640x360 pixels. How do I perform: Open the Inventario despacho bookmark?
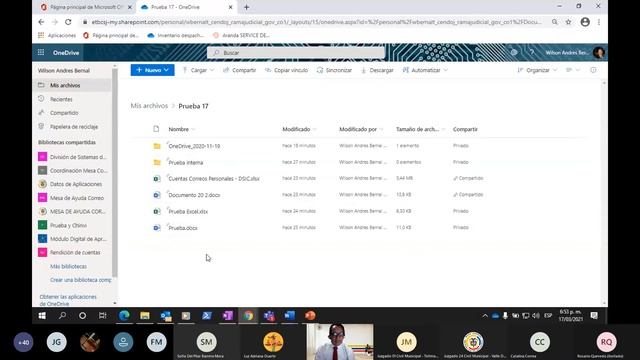point(176,36)
